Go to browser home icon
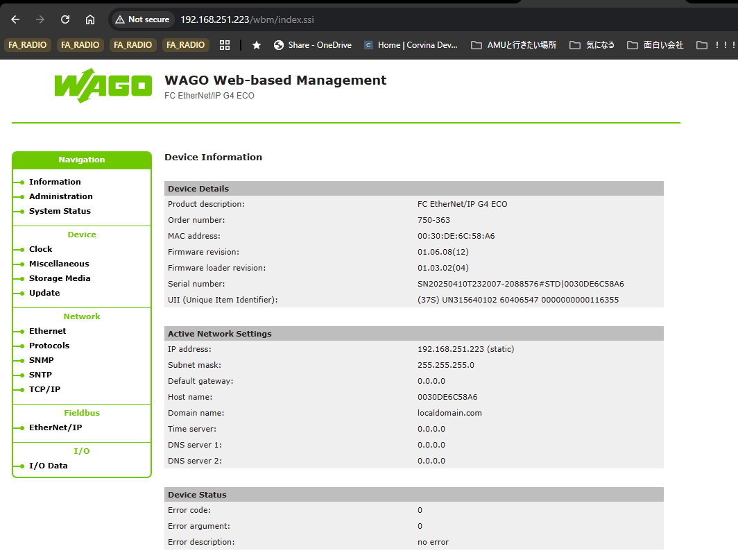Screen dimensions: 738x560 (x=90, y=19)
